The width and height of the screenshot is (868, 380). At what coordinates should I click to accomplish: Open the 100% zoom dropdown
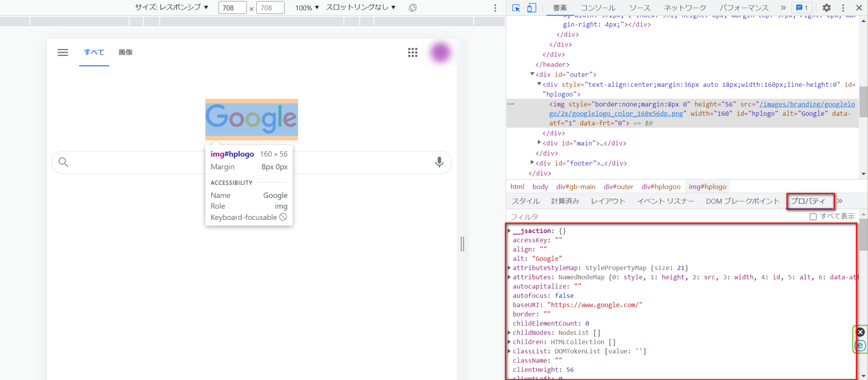coord(307,8)
